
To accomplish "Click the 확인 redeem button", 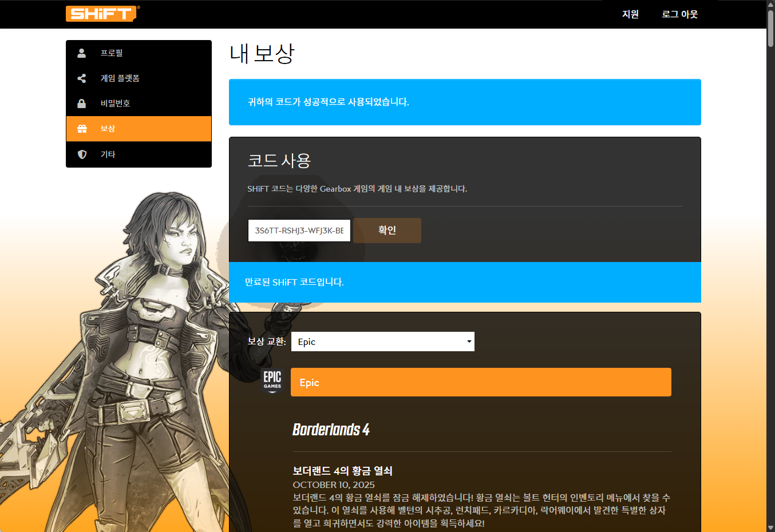I will pos(387,231).
